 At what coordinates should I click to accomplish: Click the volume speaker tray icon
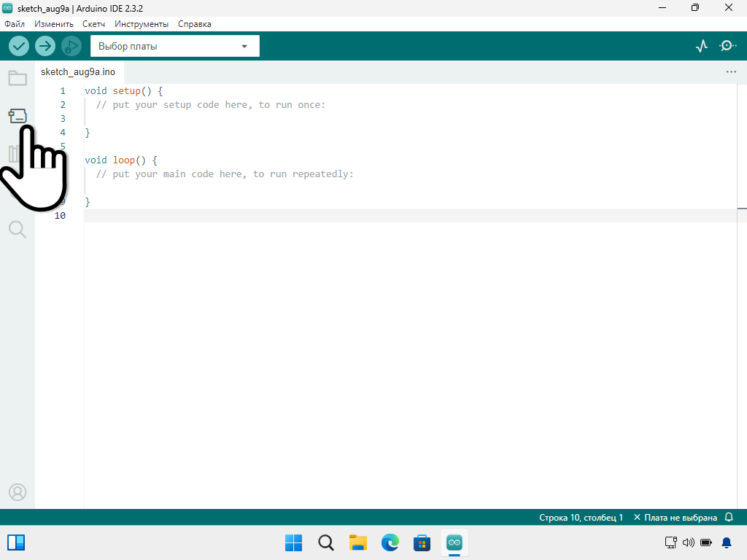pyautogui.click(x=689, y=542)
